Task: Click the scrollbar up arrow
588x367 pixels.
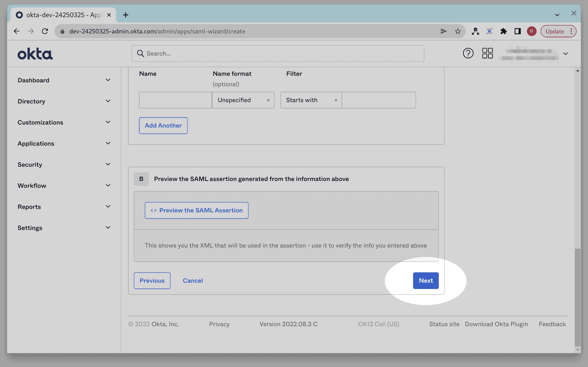Action: 578,71
